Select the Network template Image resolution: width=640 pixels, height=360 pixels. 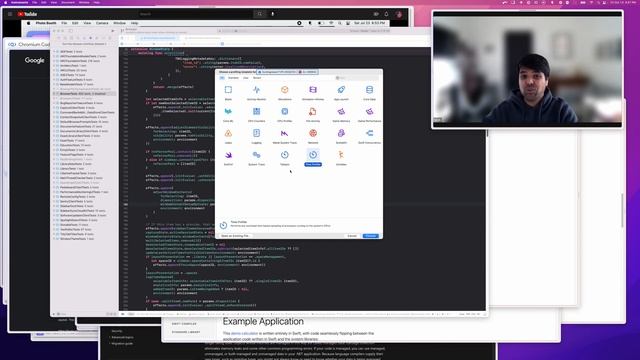(x=313, y=136)
